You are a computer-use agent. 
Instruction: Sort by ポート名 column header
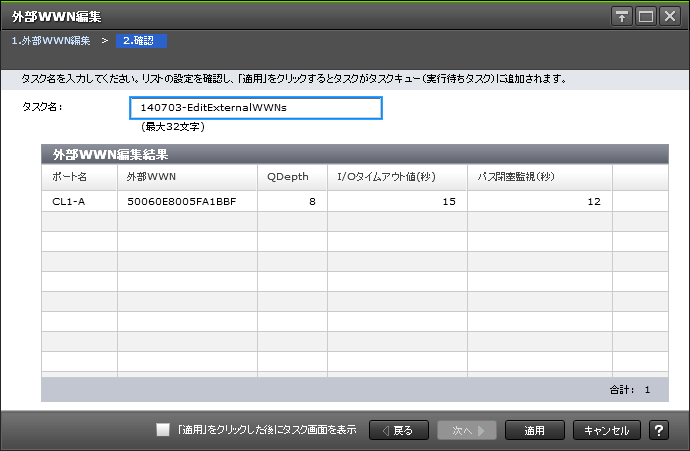point(79,177)
